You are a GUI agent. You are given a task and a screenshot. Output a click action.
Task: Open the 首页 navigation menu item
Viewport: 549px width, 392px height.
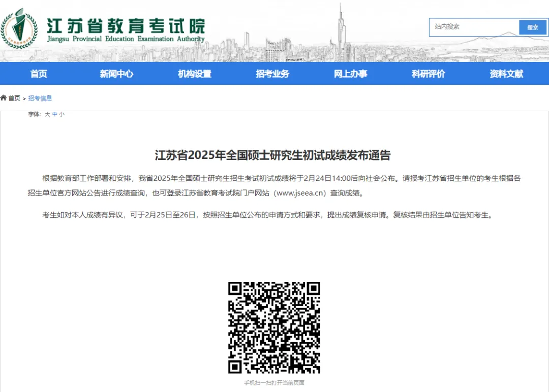click(x=39, y=74)
